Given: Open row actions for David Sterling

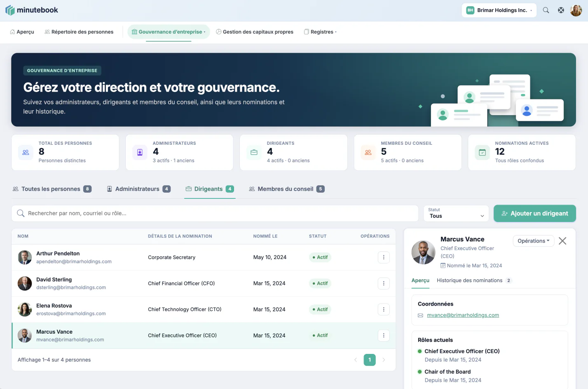Looking at the screenshot, I should [384, 283].
